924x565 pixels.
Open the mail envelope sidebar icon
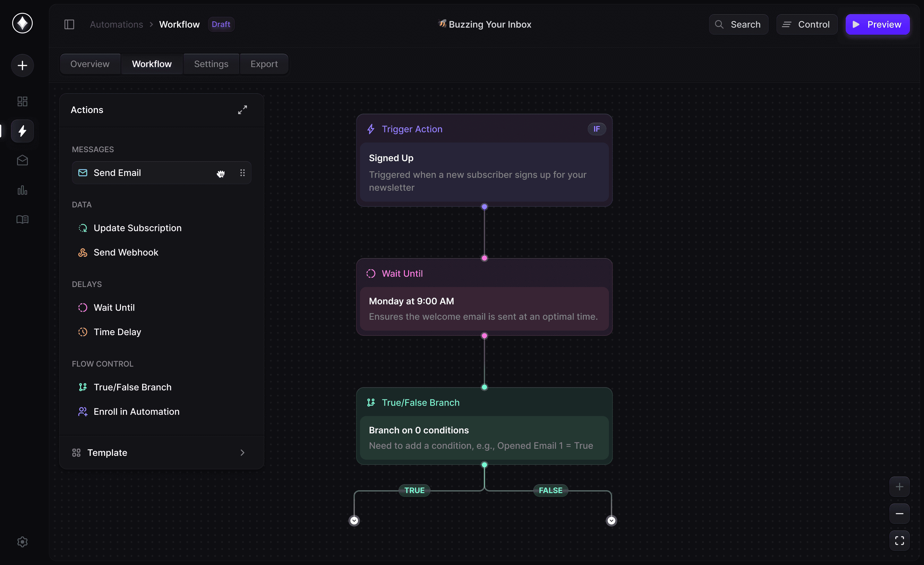tap(22, 160)
